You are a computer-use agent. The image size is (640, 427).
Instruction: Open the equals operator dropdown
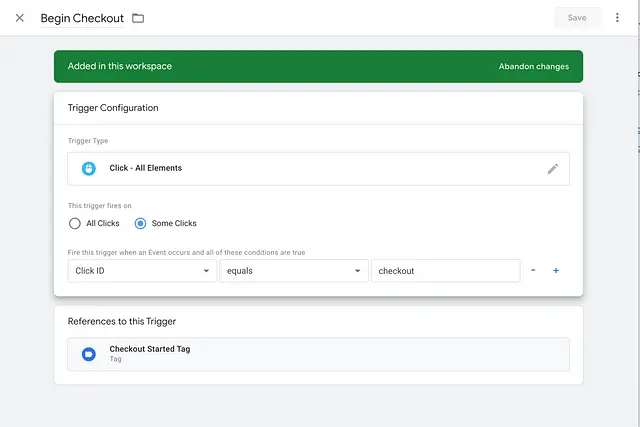293,271
